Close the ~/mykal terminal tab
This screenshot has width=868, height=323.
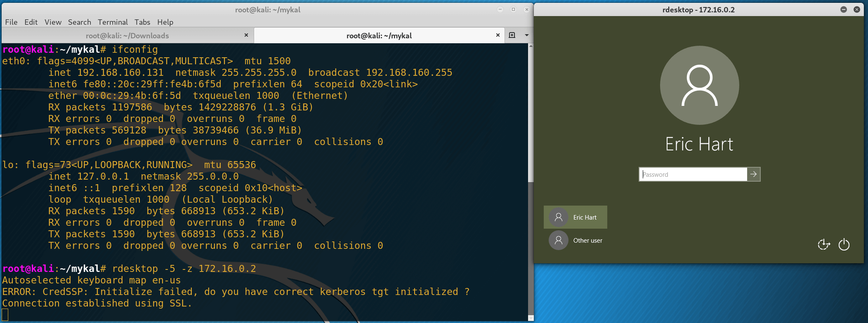pyautogui.click(x=498, y=35)
